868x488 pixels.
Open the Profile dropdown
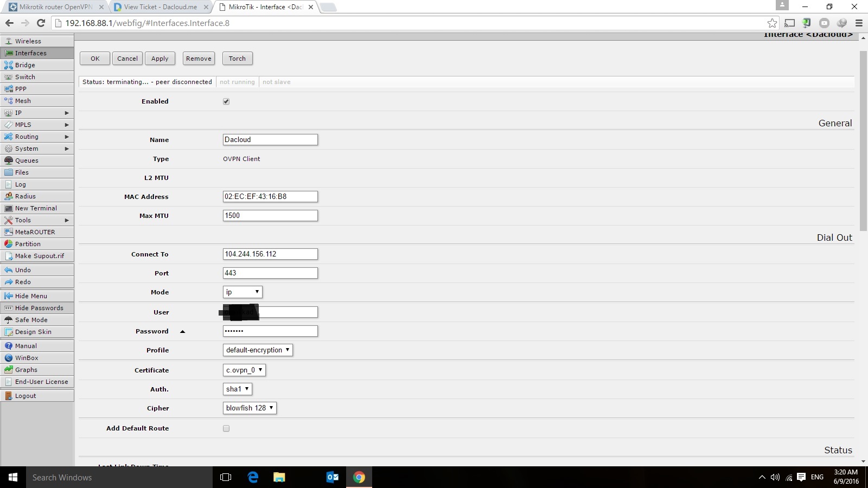(x=258, y=350)
